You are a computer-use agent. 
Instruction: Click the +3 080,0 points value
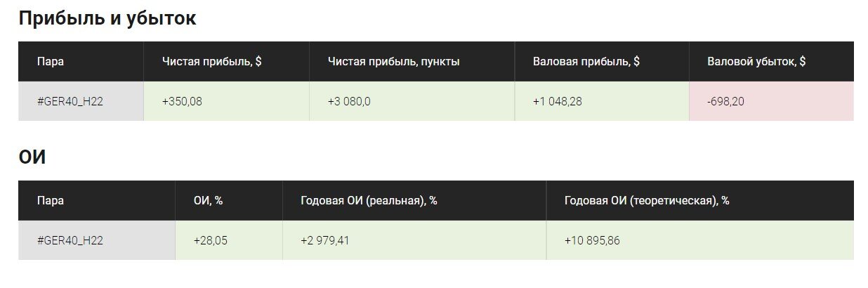coord(349,102)
